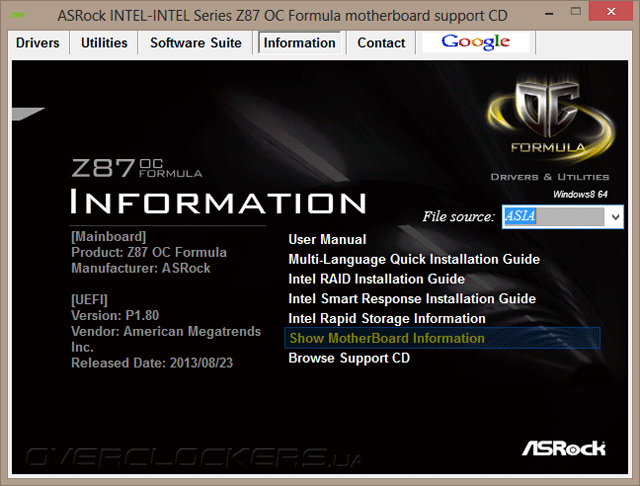Click the '[UEFI]' heading text

click(x=89, y=300)
